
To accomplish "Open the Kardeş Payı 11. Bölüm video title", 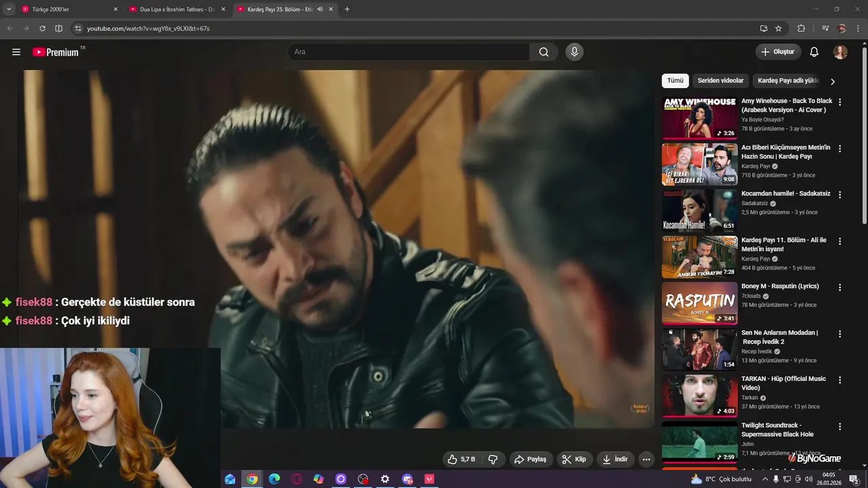I will (x=784, y=245).
